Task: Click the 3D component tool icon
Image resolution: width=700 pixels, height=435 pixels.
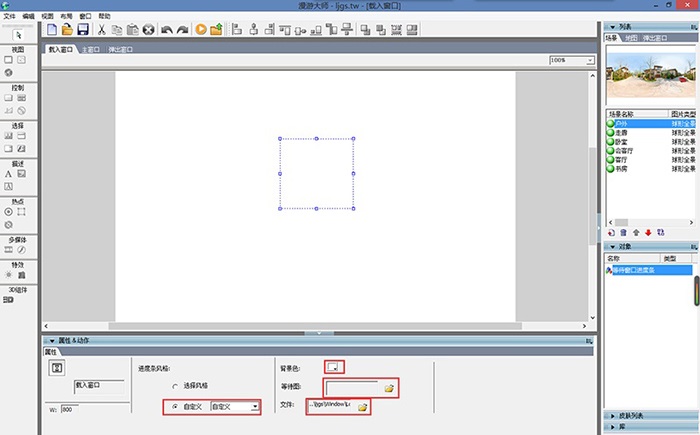Action: [x=8, y=300]
